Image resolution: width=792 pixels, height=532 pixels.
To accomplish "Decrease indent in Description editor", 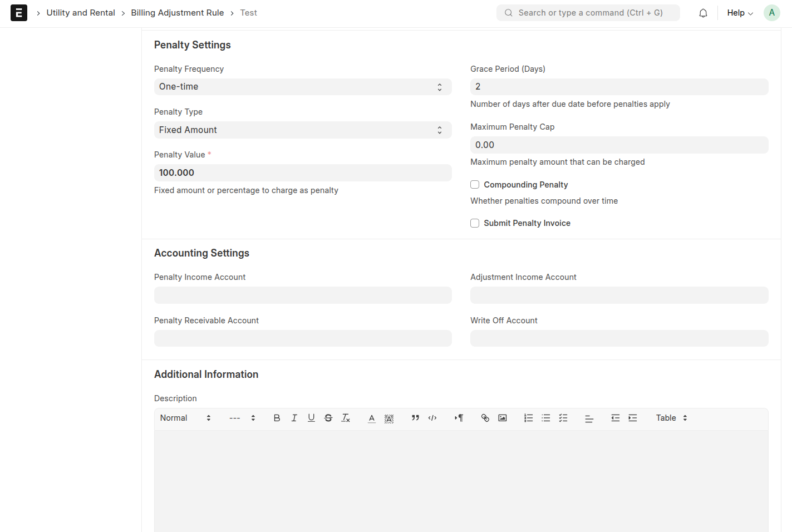I will click(x=616, y=418).
